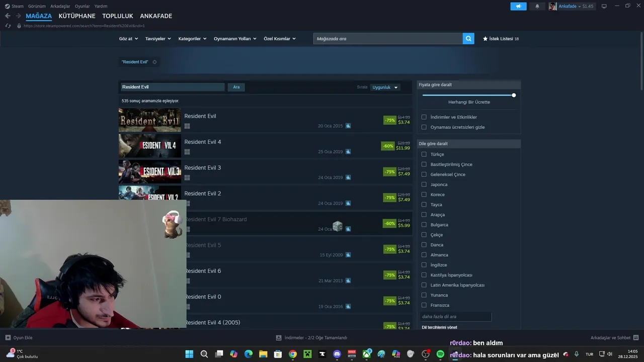
Task: Enable İndirimler ve Etkinlikler checkbox
Action: tap(424, 117)
